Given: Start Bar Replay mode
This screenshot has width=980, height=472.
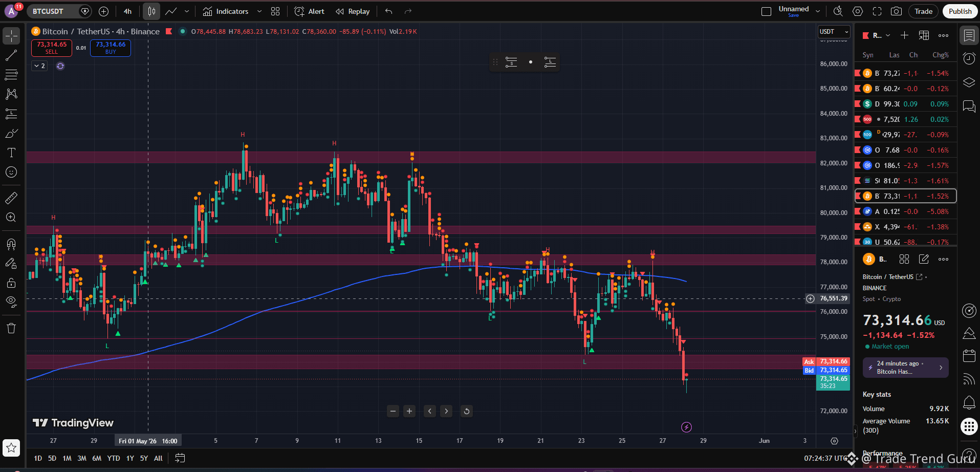Looking at the screenshot, I should tap(353, 11).
